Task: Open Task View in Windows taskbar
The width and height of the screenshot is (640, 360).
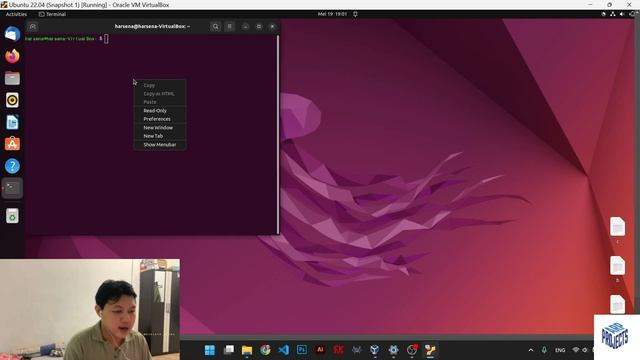Action: click(x=229, y=350)
